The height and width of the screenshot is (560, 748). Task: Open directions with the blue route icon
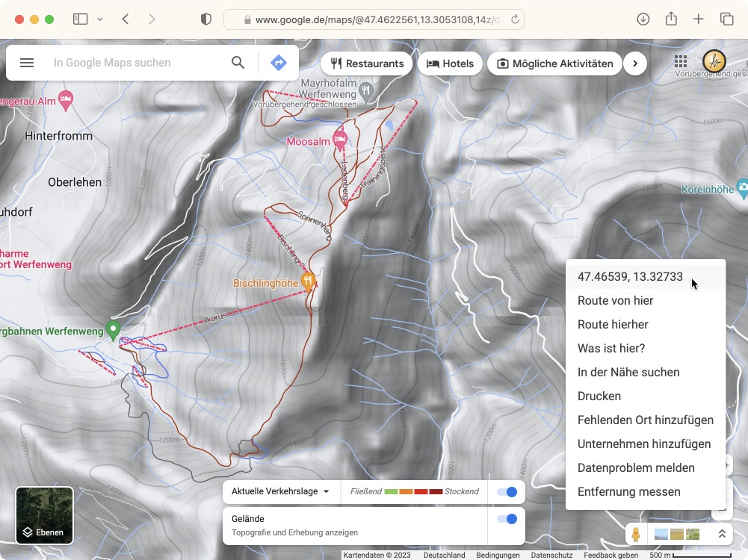point(279,63)
